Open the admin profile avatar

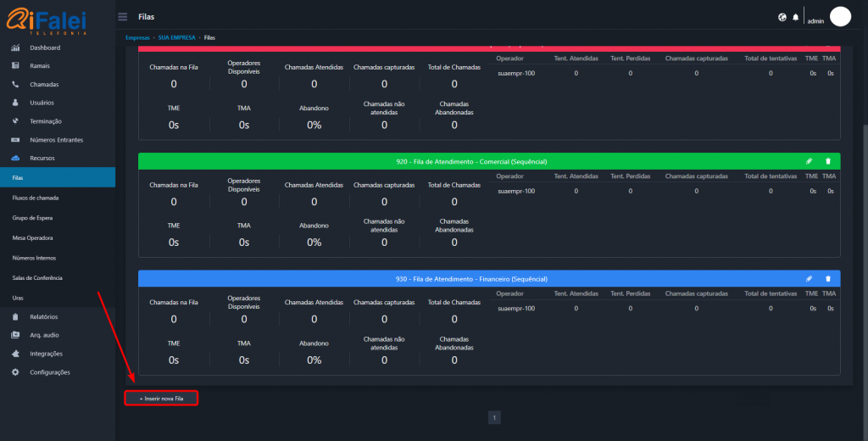(x=839, y=17)
